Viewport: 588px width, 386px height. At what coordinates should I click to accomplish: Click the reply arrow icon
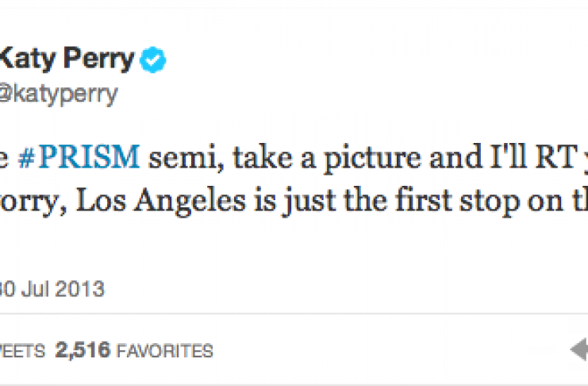point(578,349)
